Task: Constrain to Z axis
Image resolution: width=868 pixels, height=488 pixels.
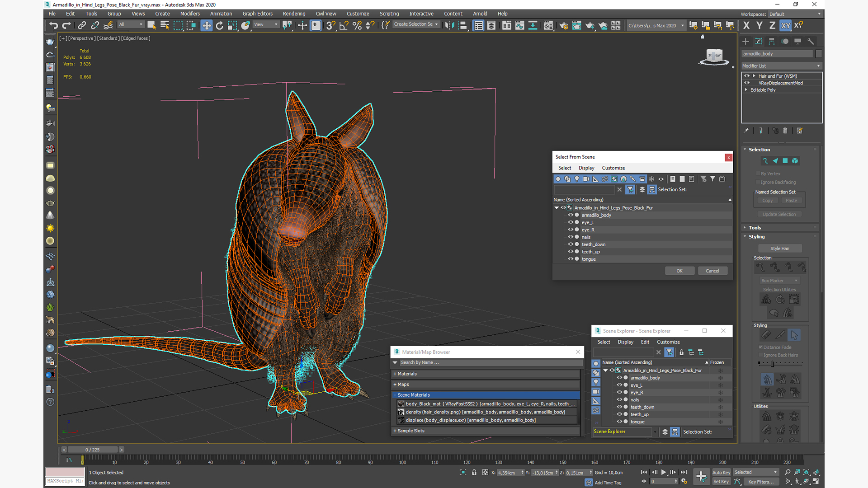Action: tap(772, 25)
